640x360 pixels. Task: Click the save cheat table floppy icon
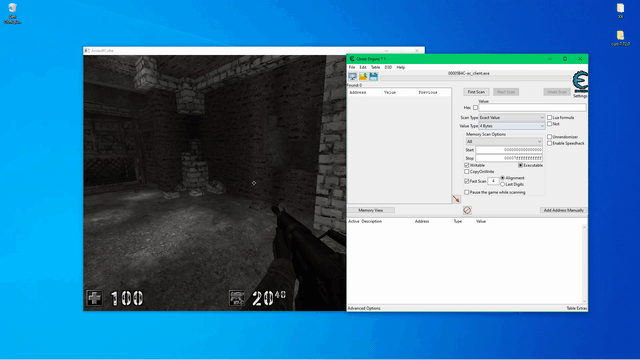pyautogui.click(x=373, y=77)
